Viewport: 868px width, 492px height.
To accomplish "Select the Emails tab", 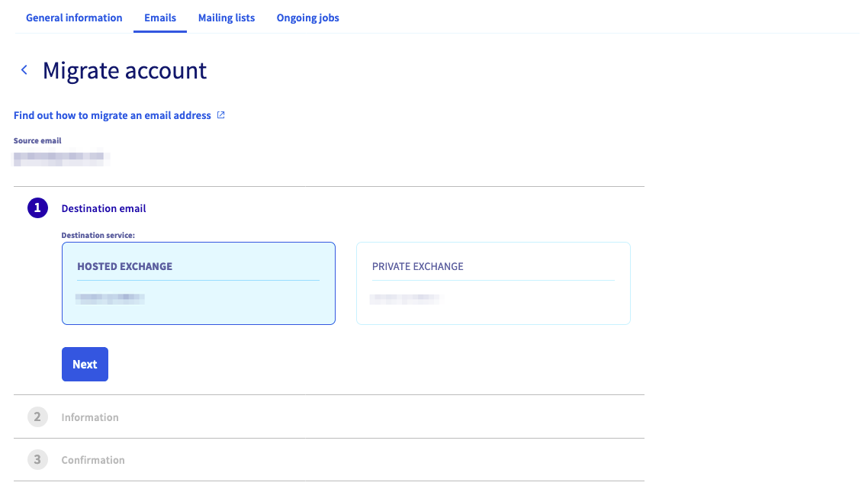I will click(x=160, y=18).
